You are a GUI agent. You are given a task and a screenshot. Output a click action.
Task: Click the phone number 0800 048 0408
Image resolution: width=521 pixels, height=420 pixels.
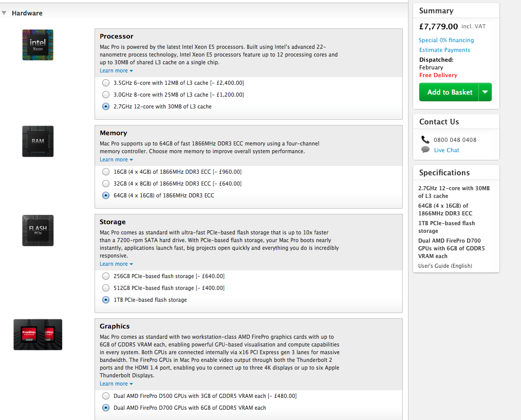tap(455, 140)
